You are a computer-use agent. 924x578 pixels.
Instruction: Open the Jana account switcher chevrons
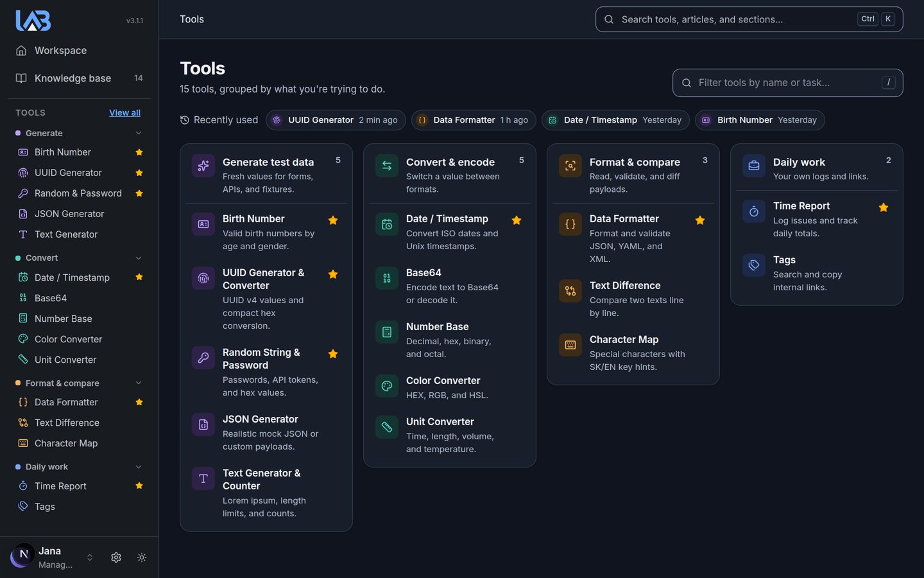90,557
